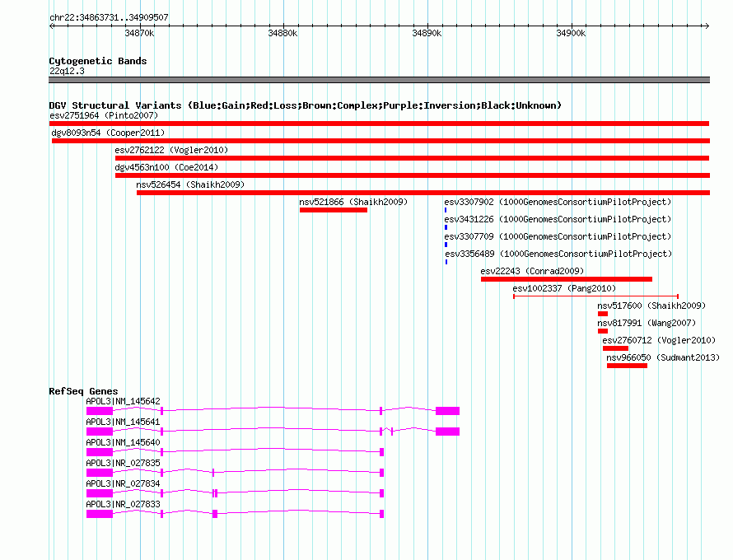Click the short red bar of nsv517600
733x560 pixels.
(603, 314)
